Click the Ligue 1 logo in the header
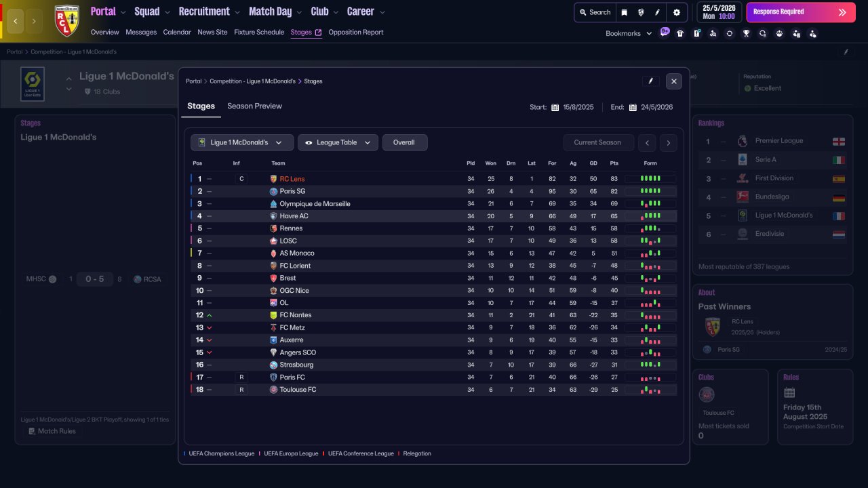The width and height of the screenshot is (868, 488). point(33,84)
